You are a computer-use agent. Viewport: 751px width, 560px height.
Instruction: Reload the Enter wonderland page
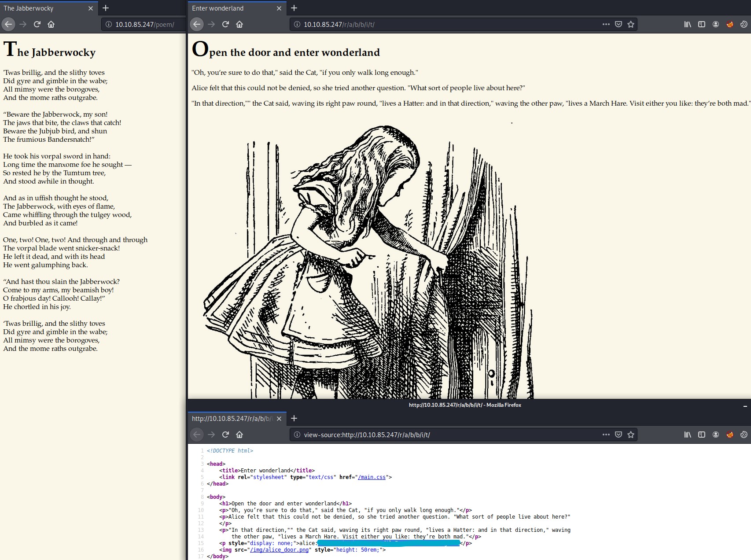(225, 24)
